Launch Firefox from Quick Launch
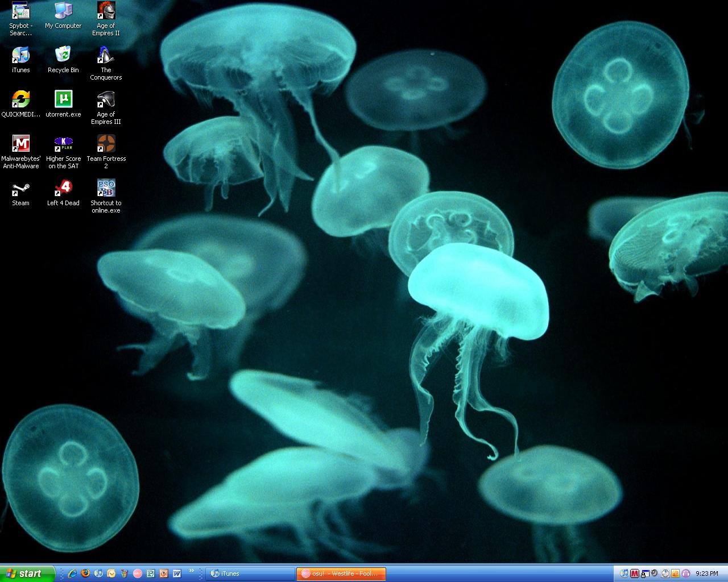This screenshot has height=582, width=728. [x=85, y=573]
